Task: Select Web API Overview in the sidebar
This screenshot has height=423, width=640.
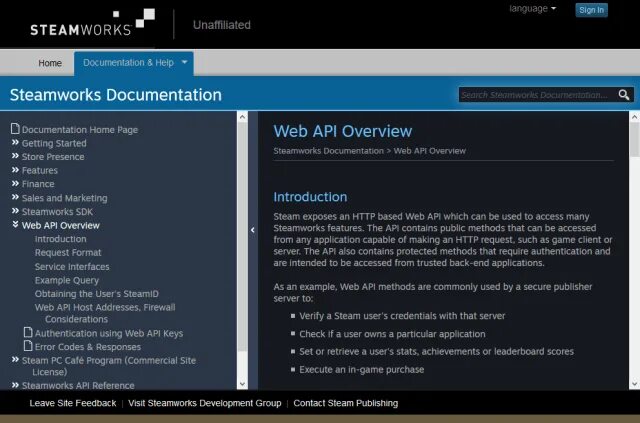Action: (x=60, y=225)
